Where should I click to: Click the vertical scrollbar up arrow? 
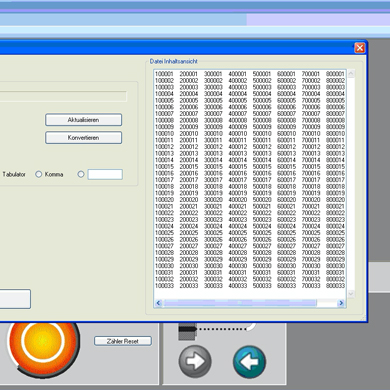[x=351, y=74]
